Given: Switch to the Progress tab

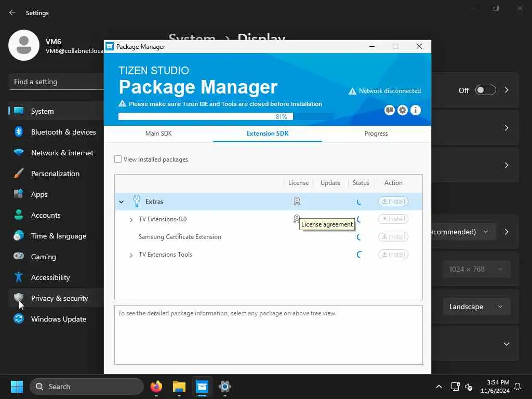Looking at the screenshot, I should click(x=376, y=134).
